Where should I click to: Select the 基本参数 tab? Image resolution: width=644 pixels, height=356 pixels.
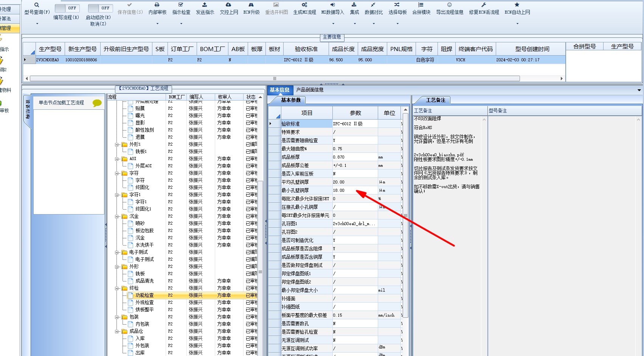[x=290, y=100]
